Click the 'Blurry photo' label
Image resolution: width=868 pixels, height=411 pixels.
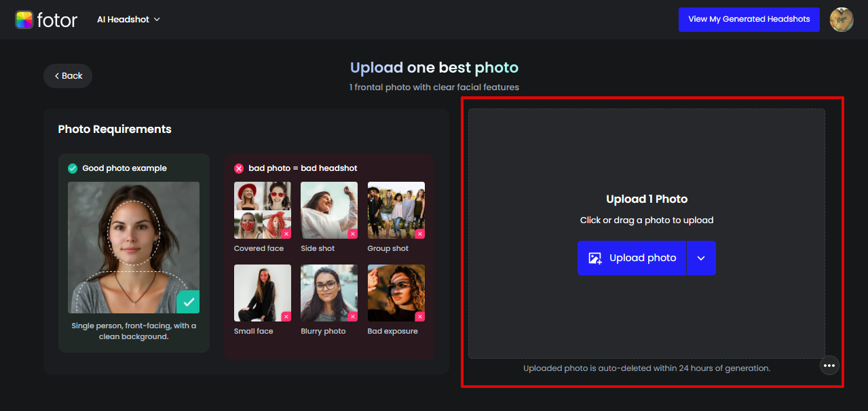click(323, 332)
